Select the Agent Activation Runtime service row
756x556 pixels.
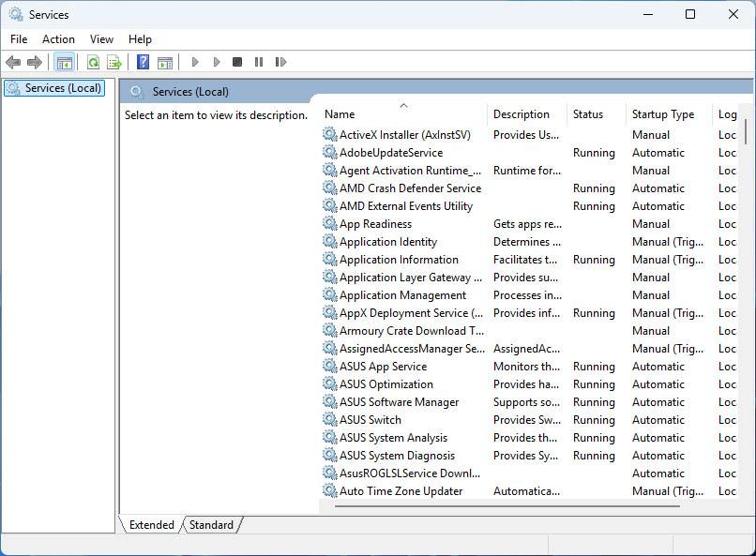tap(529, 170)
